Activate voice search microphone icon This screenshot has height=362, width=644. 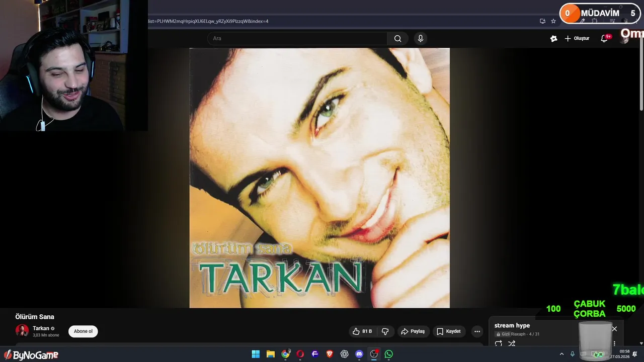tap(421, 39)
